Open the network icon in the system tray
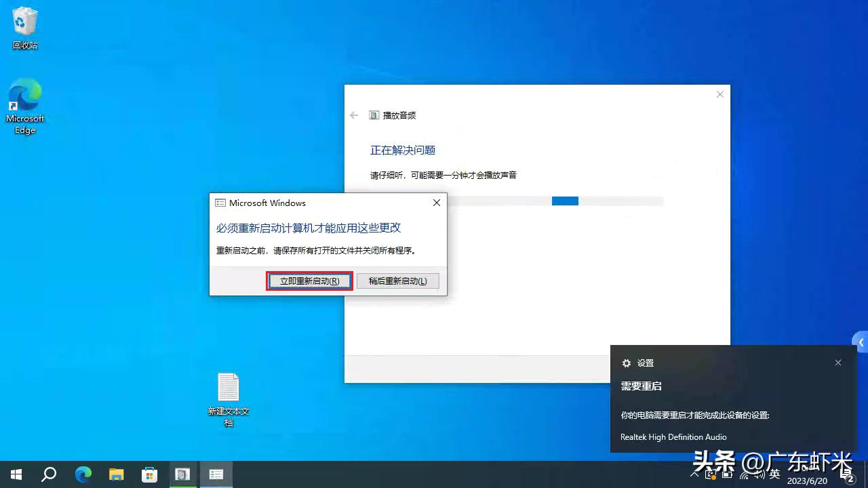Viewport: 868px width, 488px height. [742, 474]
